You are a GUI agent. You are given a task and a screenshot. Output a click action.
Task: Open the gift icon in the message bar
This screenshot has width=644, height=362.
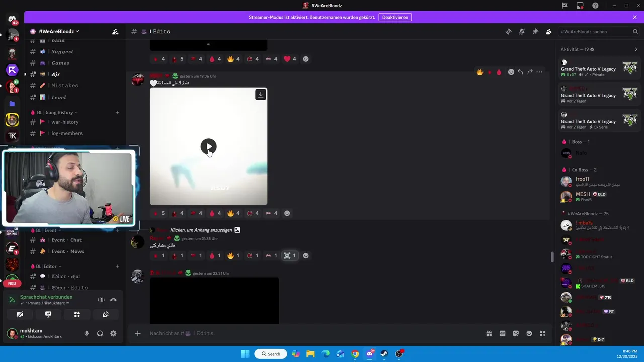(489, 333)
